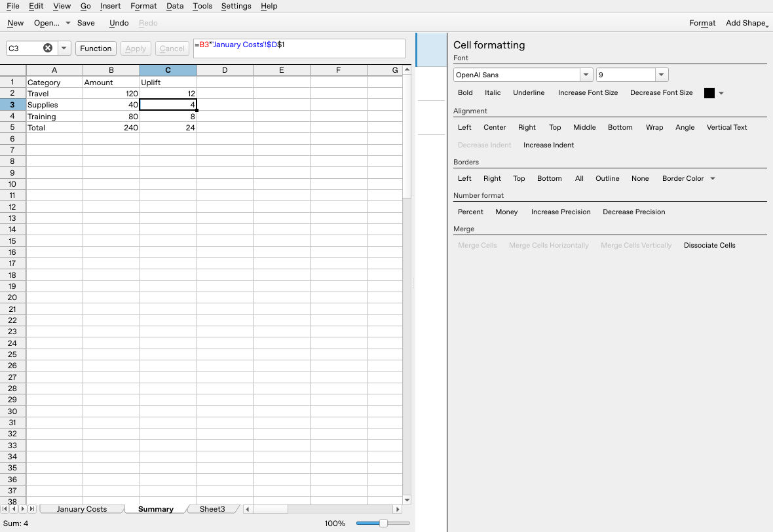773x532 pixels.
Task: Click vertical scrollbar up arrow
Action: (407, 69)
